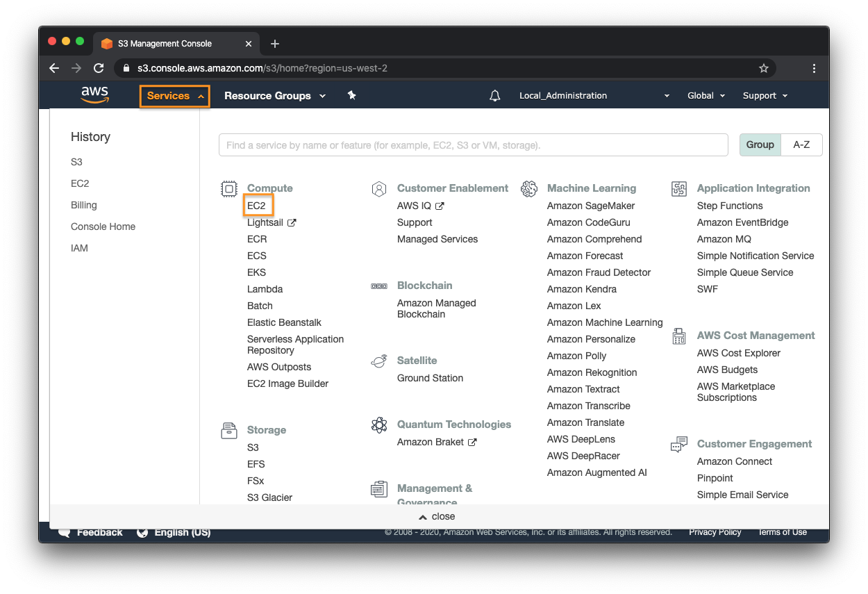The height and width of the screenshot is (594, 868).
Task: Click the AWS Cost Management calculator icon
Action: tap(679, 336)
